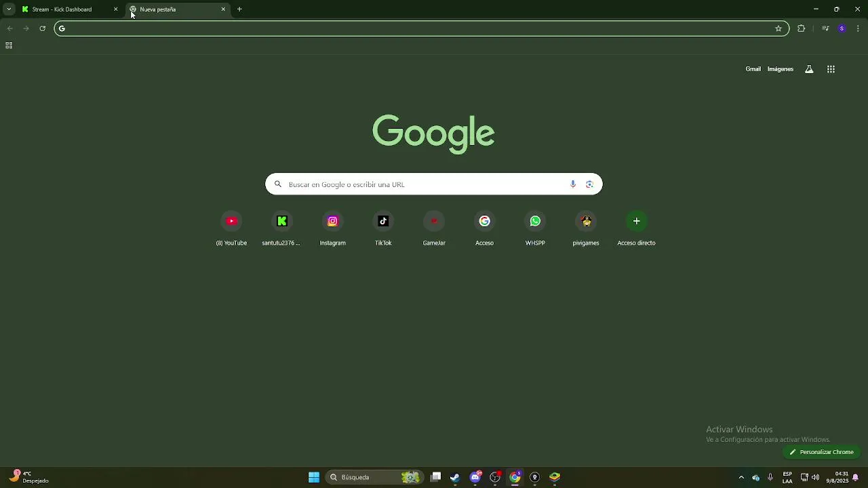The image size is (868, 488).
Task: Open media controls icon in toolbar
Action: pyautogui.click(x=825, y=28)
